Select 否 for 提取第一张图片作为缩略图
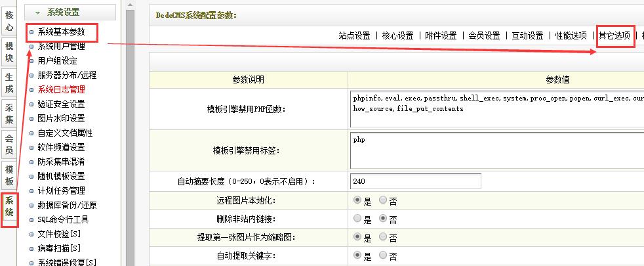 [x=383, y=237]
